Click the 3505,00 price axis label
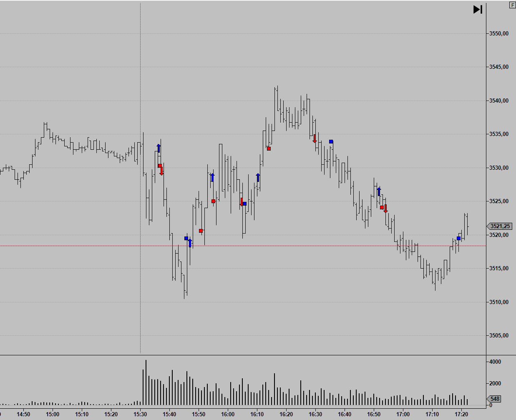Screen dimensions: 516x420 (499, 335)
